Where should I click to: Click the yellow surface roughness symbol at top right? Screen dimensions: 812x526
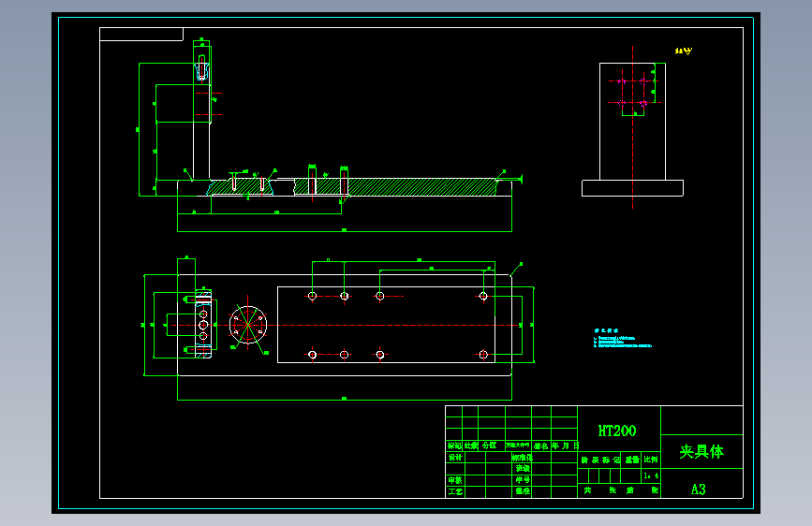684,51
